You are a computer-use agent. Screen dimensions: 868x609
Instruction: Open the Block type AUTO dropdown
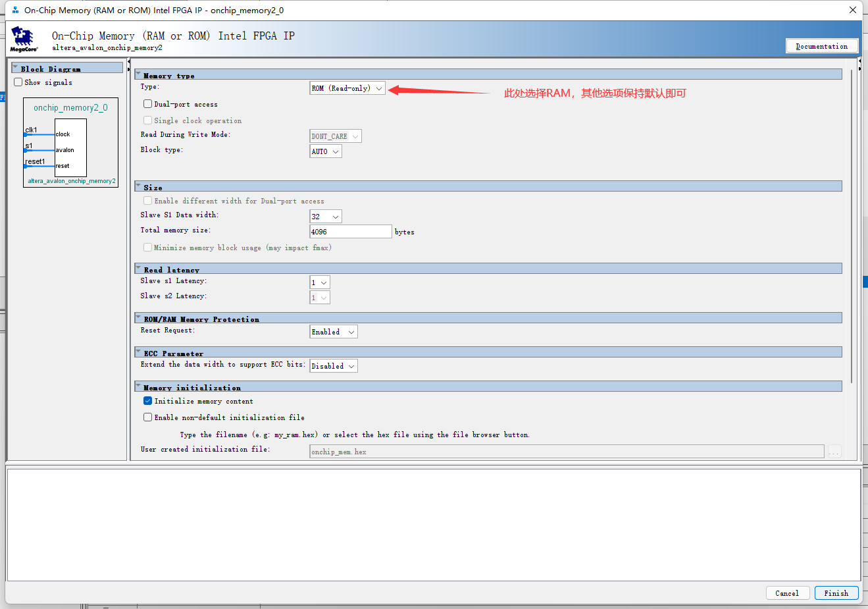click(326, 151)
